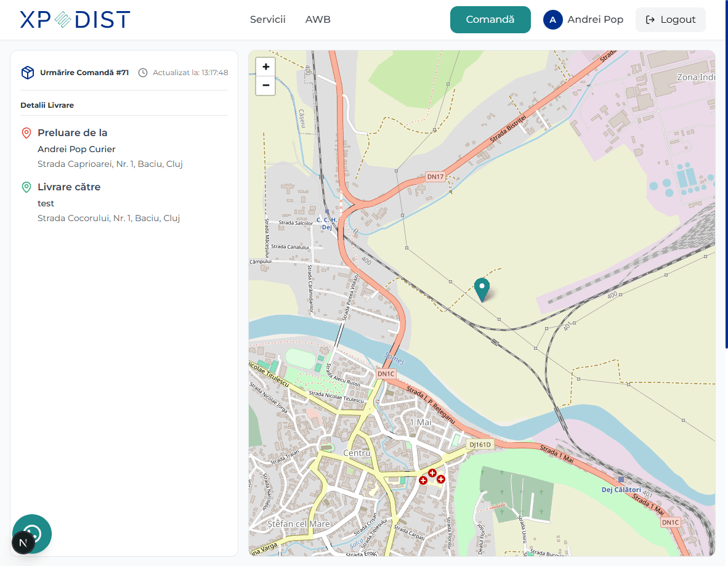
Task: Select the Andrei Pop Curier text
Action: [76, 149]
